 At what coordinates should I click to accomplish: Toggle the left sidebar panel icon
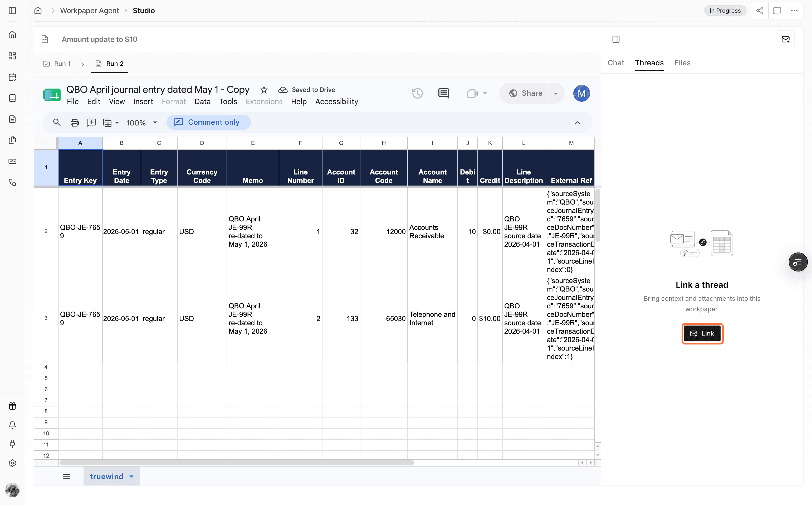(12, 11)
